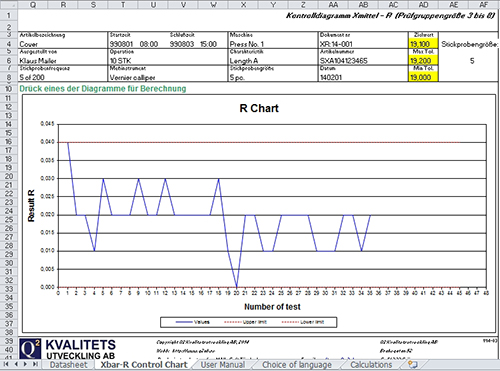The height and width of the screenshot is (371, 500).
Task: Open the Datasheet tab
Action: [x=68, y=365]
